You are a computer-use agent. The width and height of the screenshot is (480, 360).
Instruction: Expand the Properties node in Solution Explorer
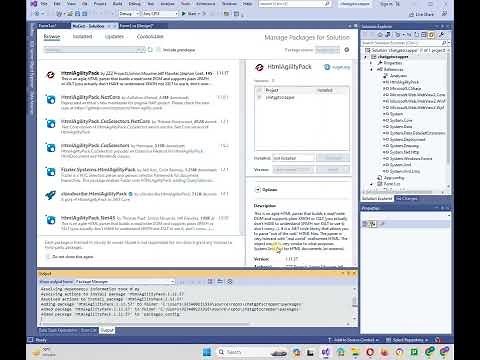[x=372, y=63]
